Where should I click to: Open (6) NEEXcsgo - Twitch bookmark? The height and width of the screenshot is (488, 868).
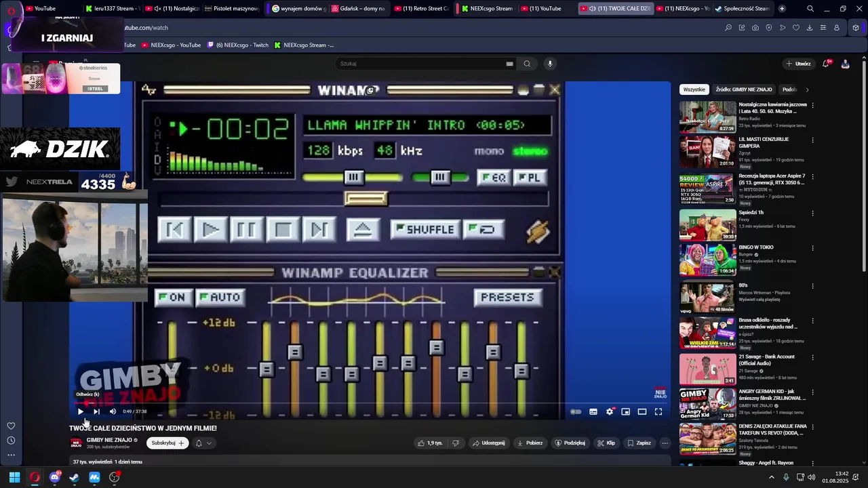click(x=238, y=45)
